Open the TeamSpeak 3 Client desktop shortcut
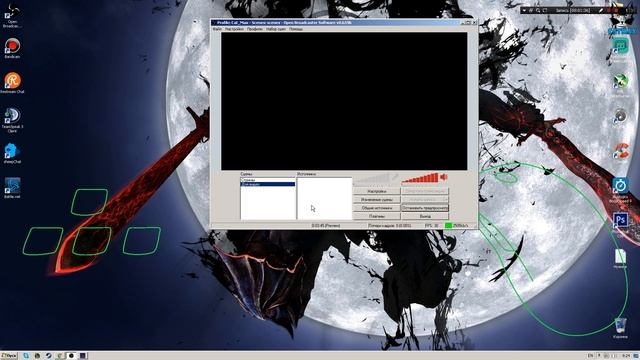Screen dimensions: 640x360 pos(12,119)
